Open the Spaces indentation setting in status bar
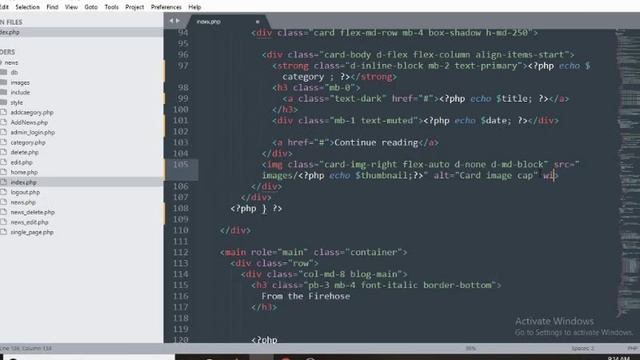This screenshot has width=640, height=360. [582, 348]
